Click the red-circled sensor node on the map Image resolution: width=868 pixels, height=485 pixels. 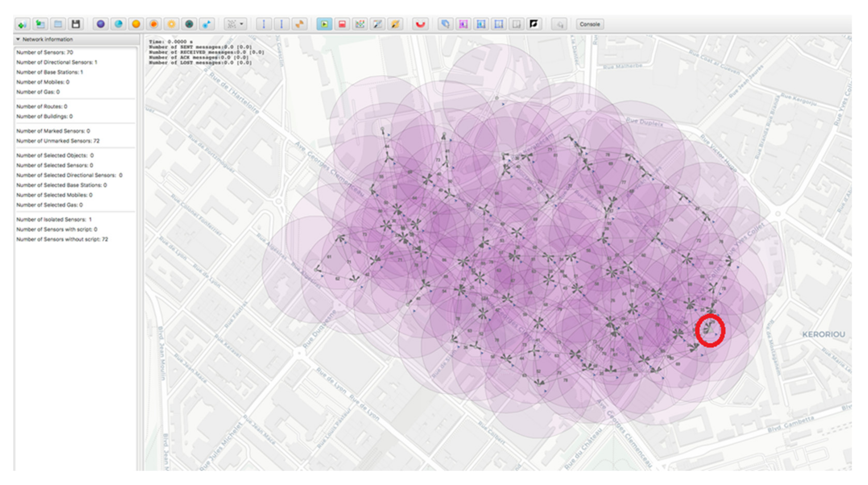[x=710, y=330]
